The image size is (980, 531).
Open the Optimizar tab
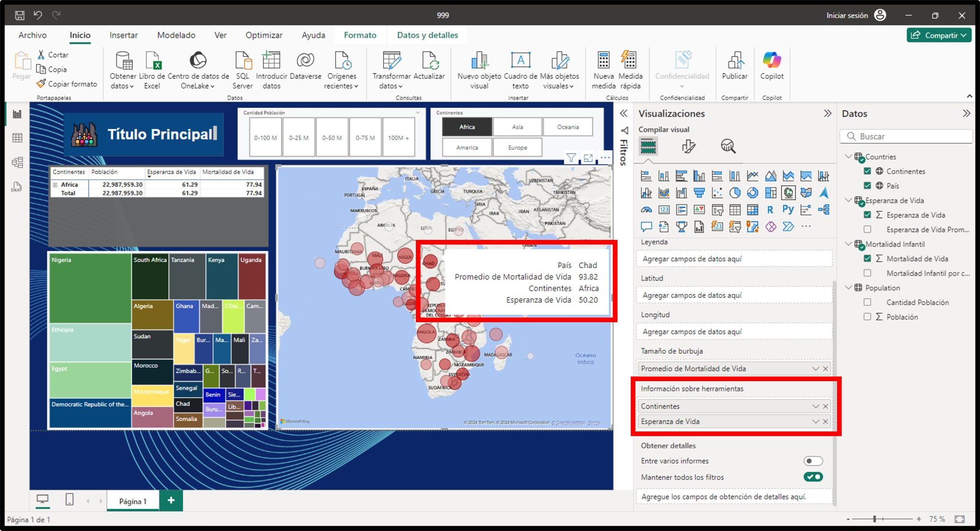(264, 35)
